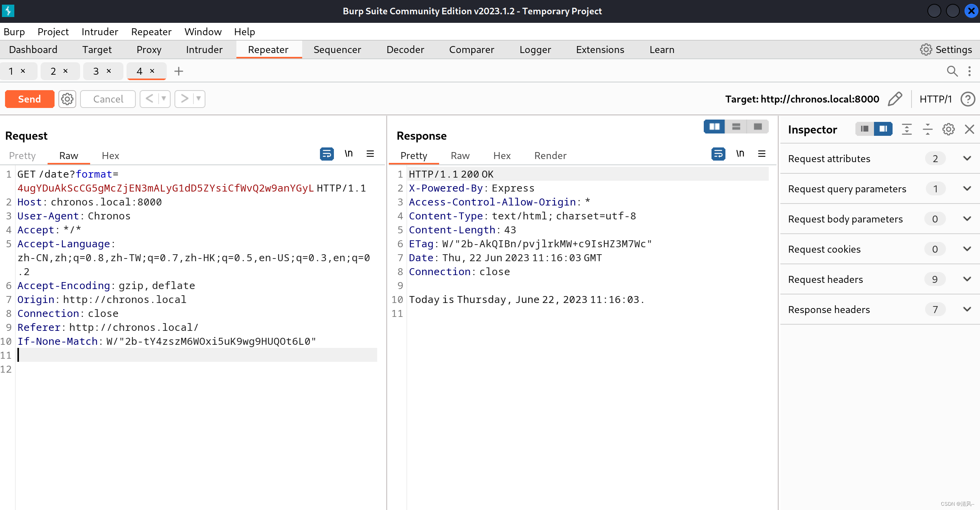This screenshot has height=510, width=980.
Task: Click the Send request button
Action: coord(29,99)
